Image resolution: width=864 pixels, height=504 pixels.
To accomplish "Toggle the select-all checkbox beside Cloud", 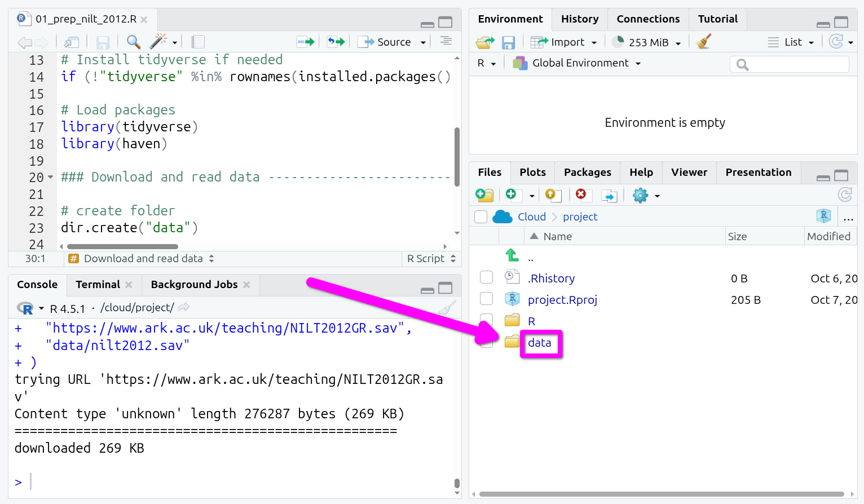I will point(481,217).
